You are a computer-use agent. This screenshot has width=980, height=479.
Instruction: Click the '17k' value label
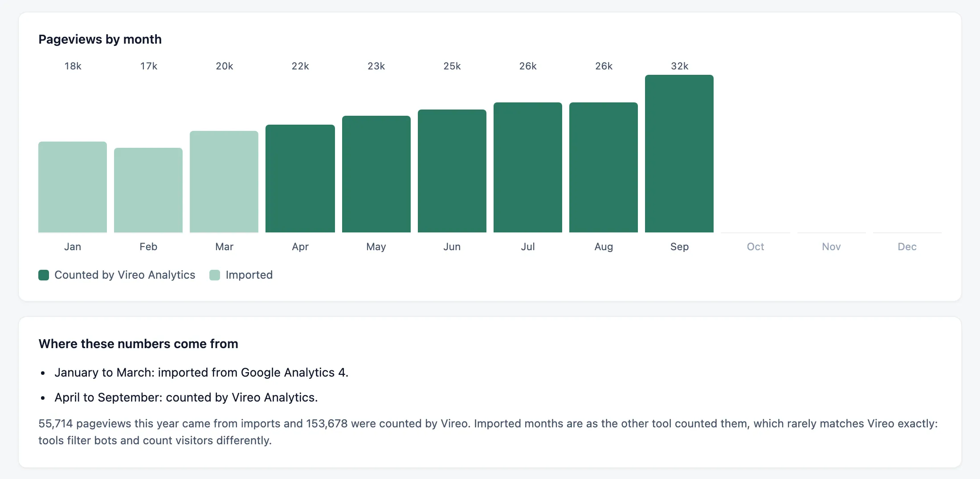(149, 66)
